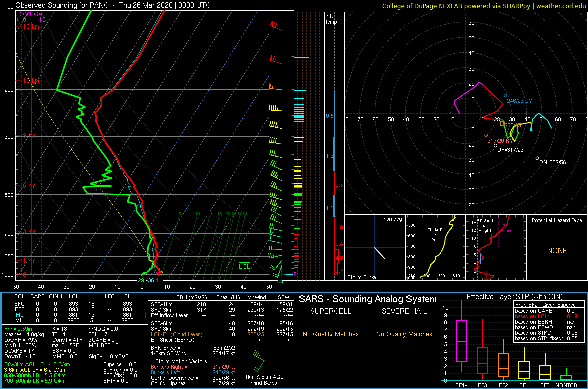The height and width of the screenshot is (389, 588).
Task: Click the 'SHIP = 0.0' value
Action: tap(116, 380)
